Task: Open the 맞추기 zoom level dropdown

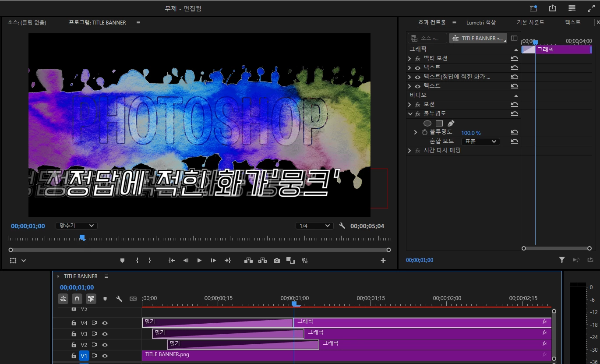Action: [x=76, y=226]
